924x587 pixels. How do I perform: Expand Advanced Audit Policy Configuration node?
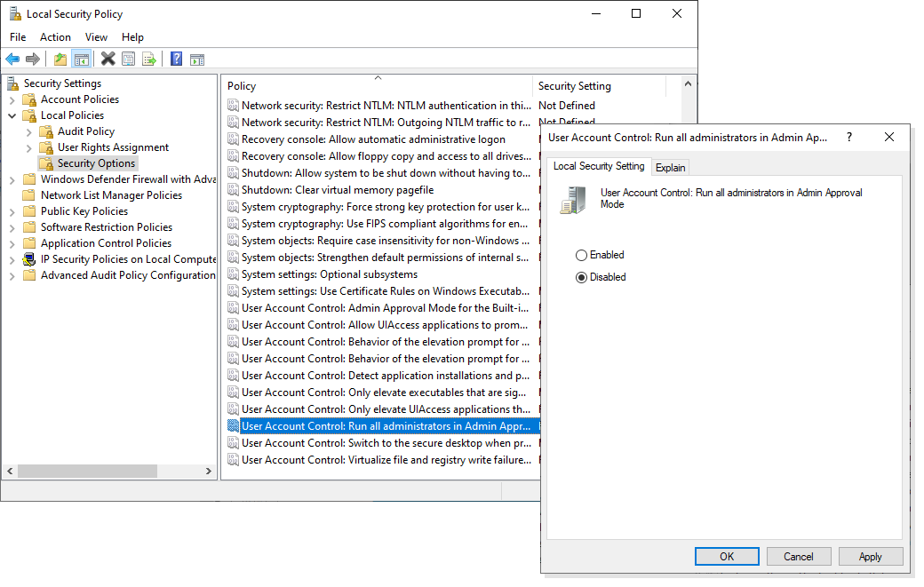[x=12, y=275]
